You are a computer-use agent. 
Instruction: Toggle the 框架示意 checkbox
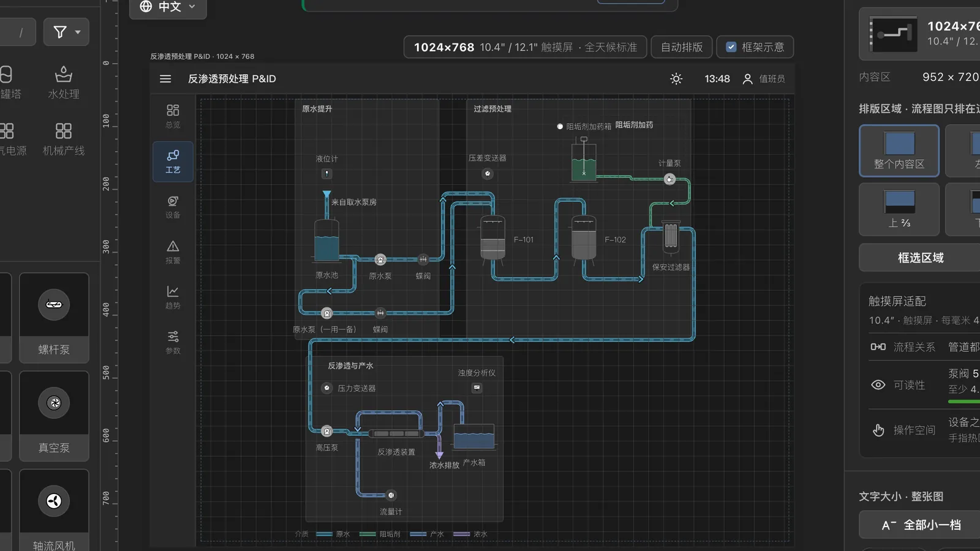pos(731,47)
